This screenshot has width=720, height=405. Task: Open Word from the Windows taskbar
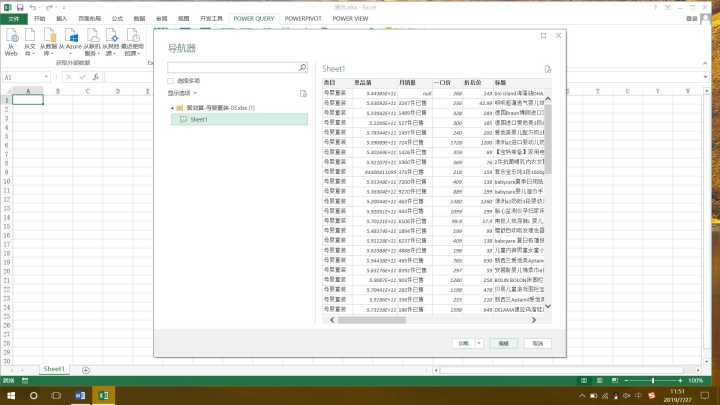[x=81, y=396]
